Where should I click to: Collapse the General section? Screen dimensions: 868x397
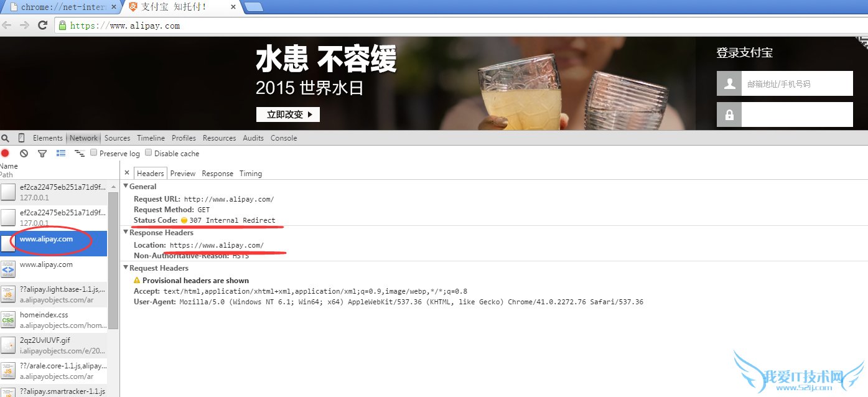tap(126, 186)
